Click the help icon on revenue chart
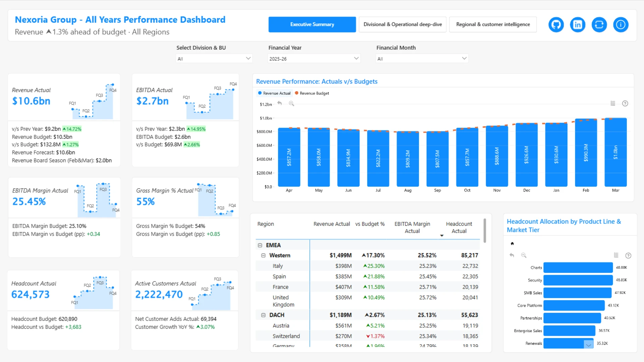 click(x=625, y=104)
